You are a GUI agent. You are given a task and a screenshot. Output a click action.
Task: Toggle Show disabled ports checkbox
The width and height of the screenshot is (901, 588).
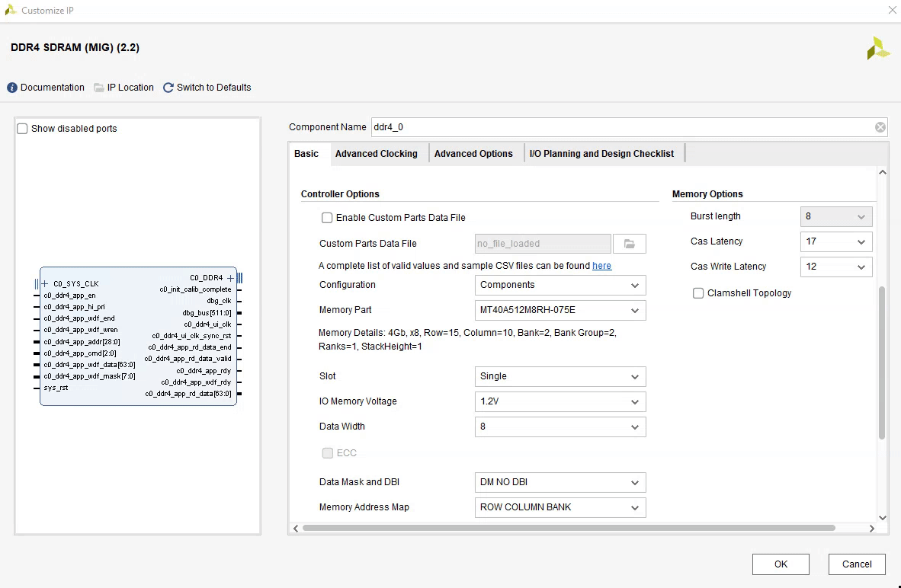click(22, 129)
